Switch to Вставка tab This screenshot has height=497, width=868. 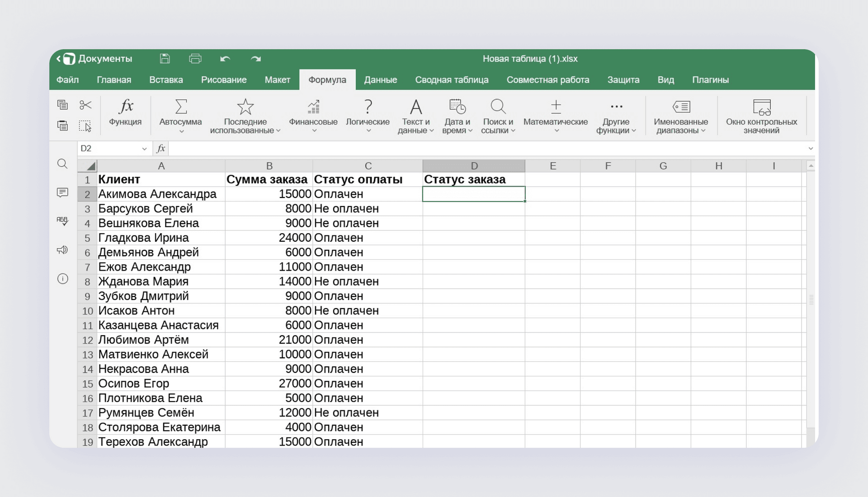point(166,80)
